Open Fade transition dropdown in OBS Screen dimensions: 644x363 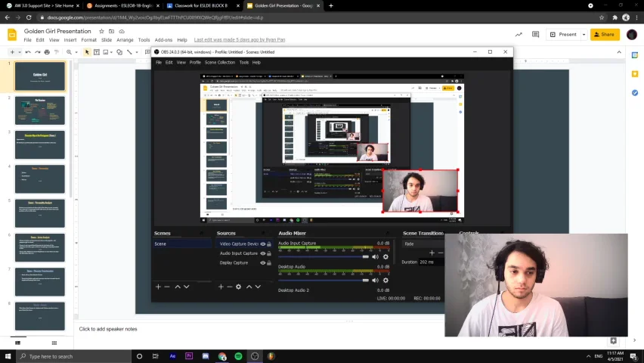click(x=423, y=244)
